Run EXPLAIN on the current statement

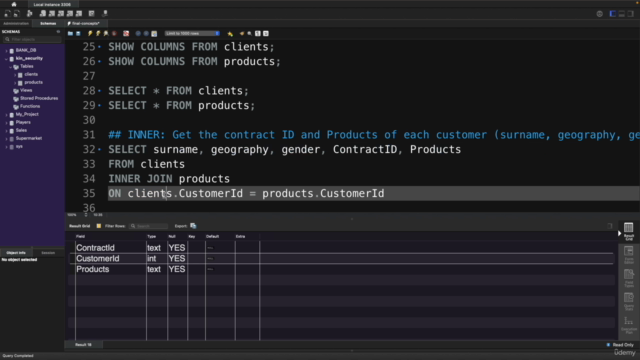106,33
